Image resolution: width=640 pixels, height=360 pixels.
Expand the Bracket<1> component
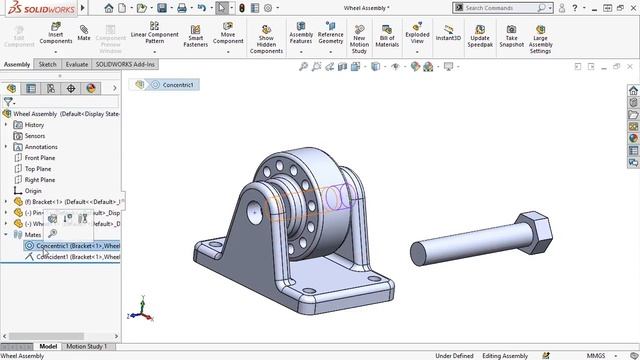pyautogui.click(x=6, y=202)
